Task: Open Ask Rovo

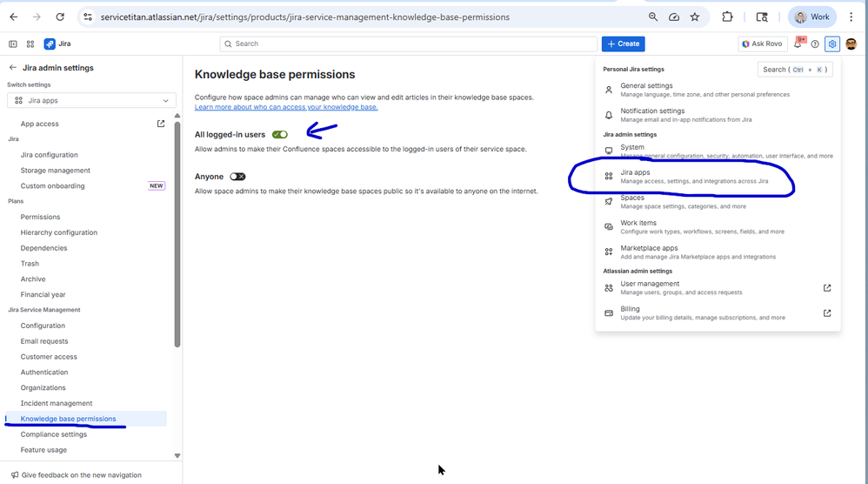Action: 762,44
